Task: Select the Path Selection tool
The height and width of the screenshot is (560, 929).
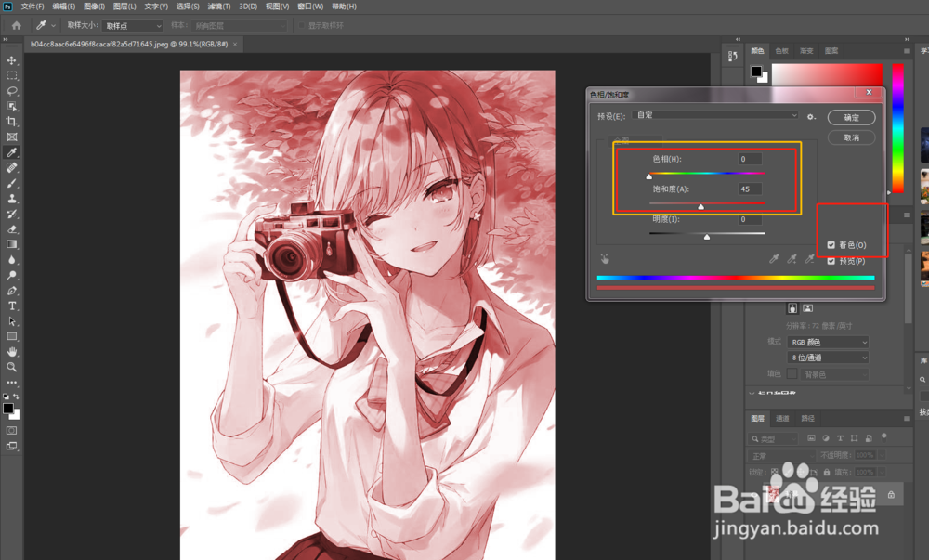Action: pyautogui.click(x=12, y=321)
